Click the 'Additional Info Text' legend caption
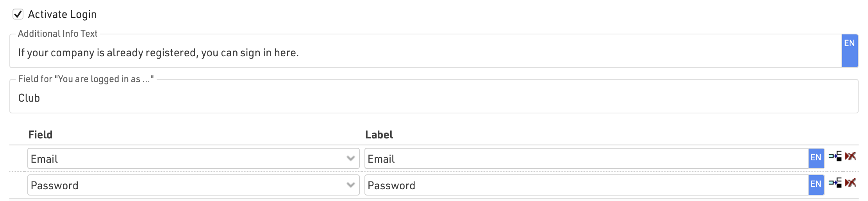The image size is (868, 201). pyautogui.click(x=58, y=34)
